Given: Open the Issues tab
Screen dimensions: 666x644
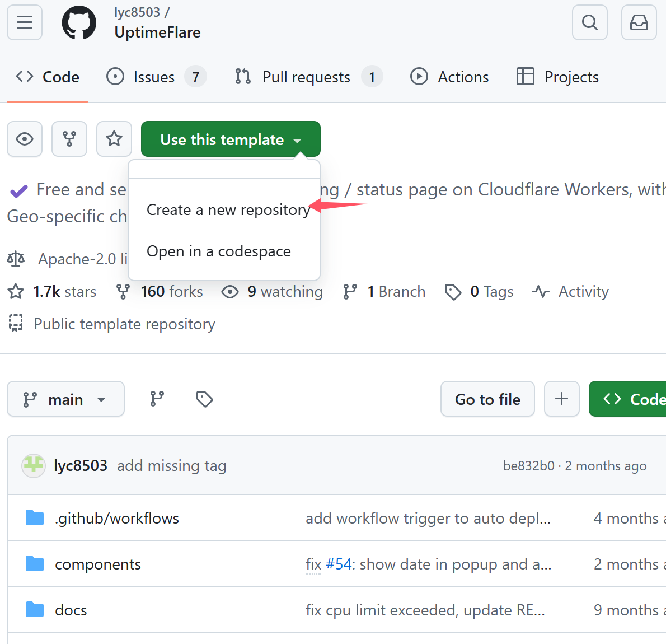Looking at the screenshot, I should (156, 77).
